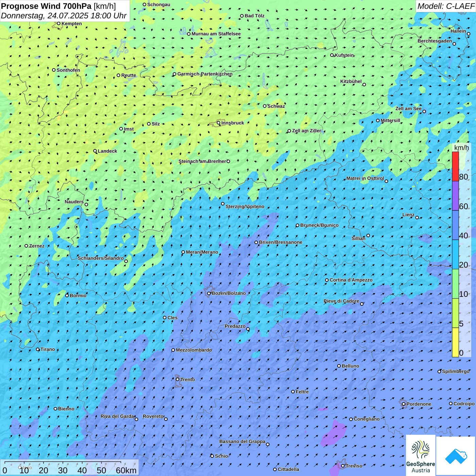Click the 'Nauders' label
Viewport: 476px width, 476px height.
tap(74, 202)
